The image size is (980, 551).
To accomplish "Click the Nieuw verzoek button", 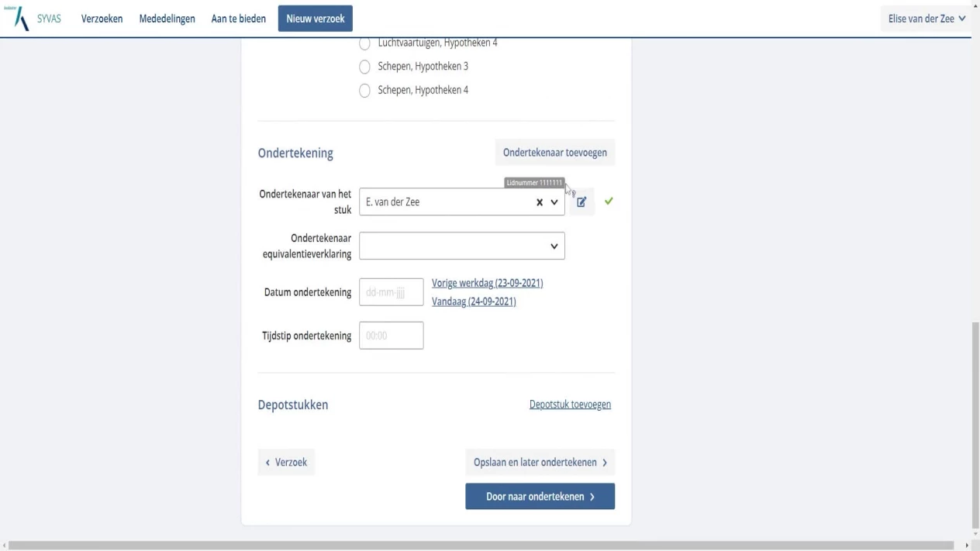I will pos(315,19).
